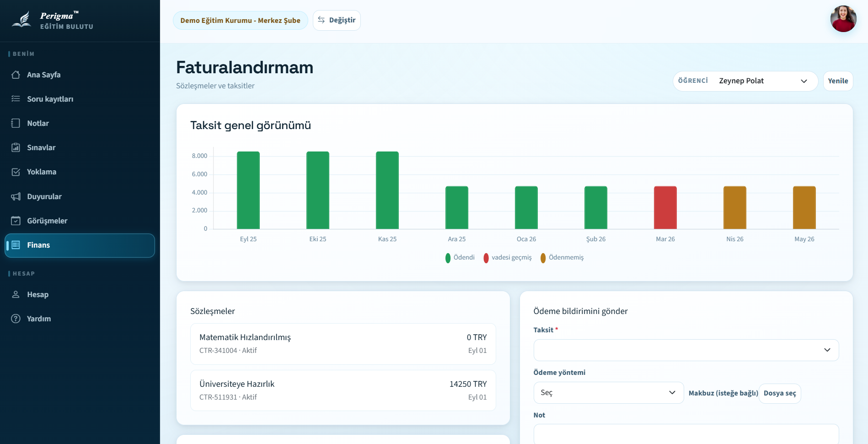This screenshot has height=444, width=868.
Task: Open the Hesap person icon
Action: [16, 294]
